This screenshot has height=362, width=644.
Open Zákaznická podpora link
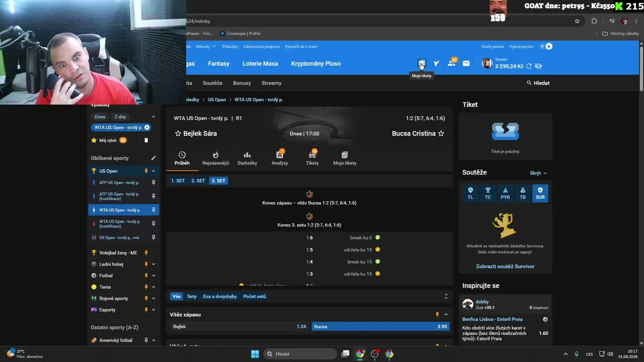click(x=261, y=47)
